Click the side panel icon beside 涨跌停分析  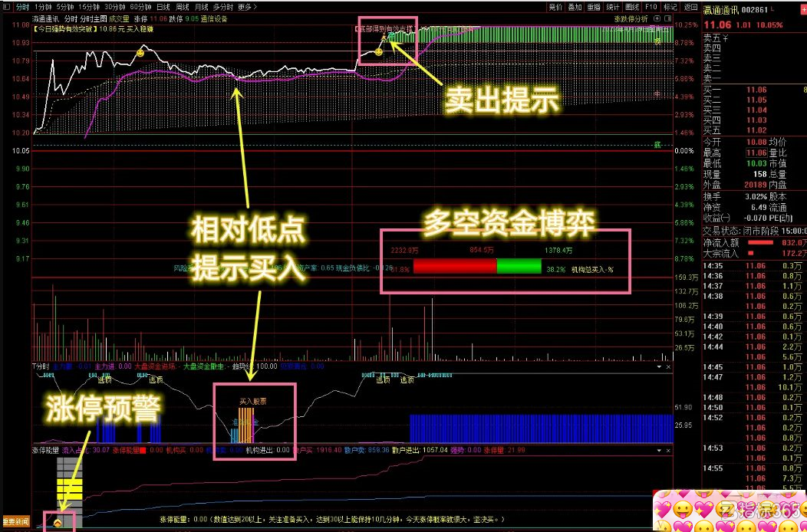pyautogui.click(x=668, y=19)
